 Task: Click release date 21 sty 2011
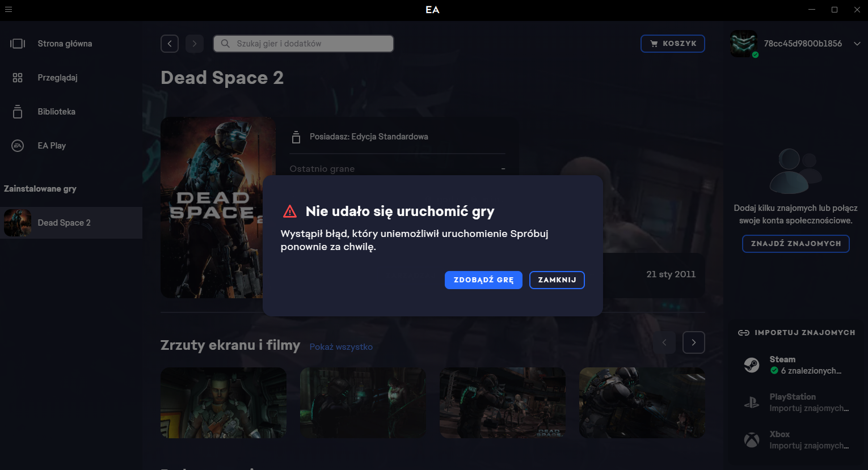[671, 274]
